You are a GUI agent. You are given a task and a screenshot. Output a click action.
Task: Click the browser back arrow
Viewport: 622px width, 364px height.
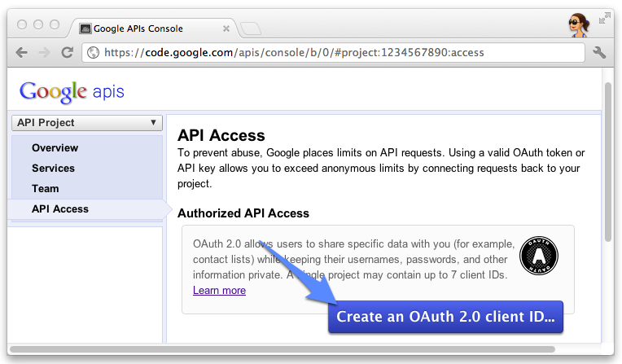coord(22,53)
